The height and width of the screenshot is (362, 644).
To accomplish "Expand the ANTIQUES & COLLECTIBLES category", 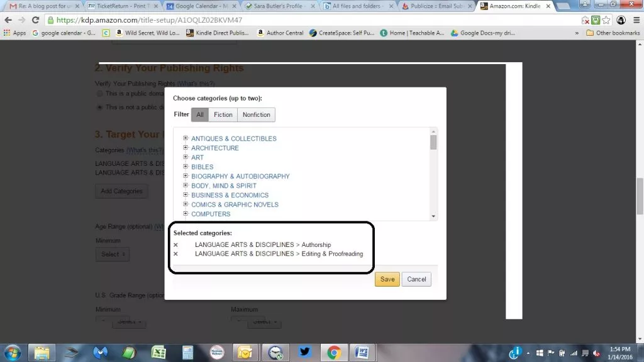I will (x=186, y=138).
